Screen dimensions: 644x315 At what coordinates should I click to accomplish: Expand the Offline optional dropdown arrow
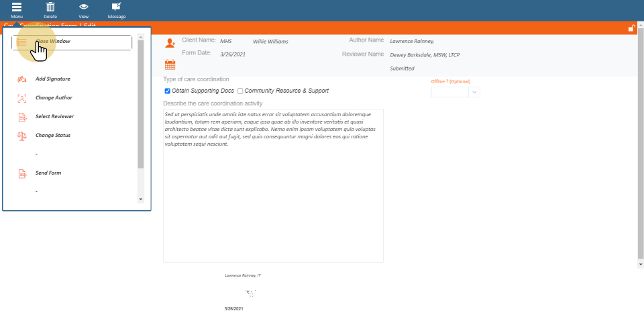(474, 92)
